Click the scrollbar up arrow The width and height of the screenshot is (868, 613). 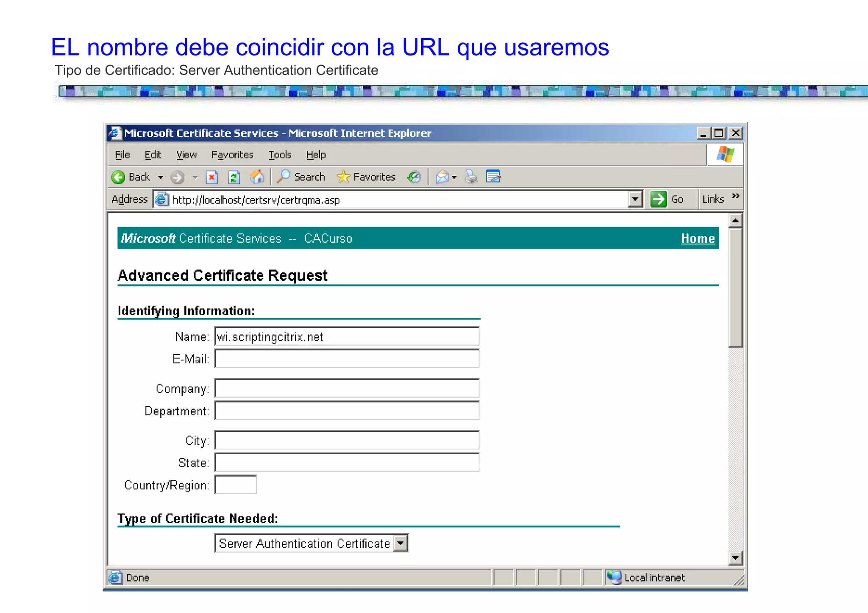coord(735,221)
